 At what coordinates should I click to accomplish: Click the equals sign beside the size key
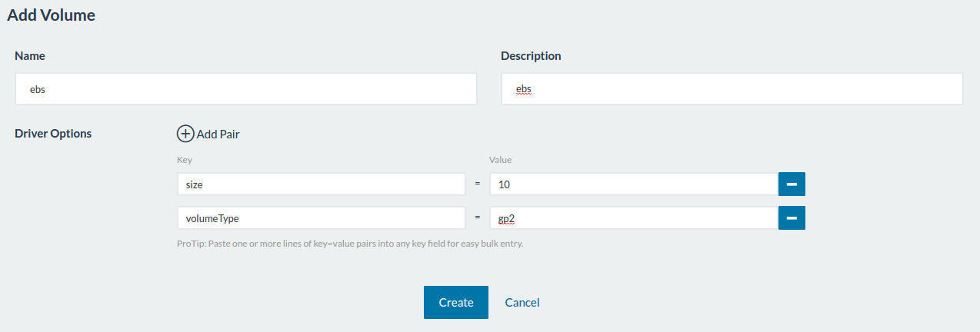click(x=477, y=184)
